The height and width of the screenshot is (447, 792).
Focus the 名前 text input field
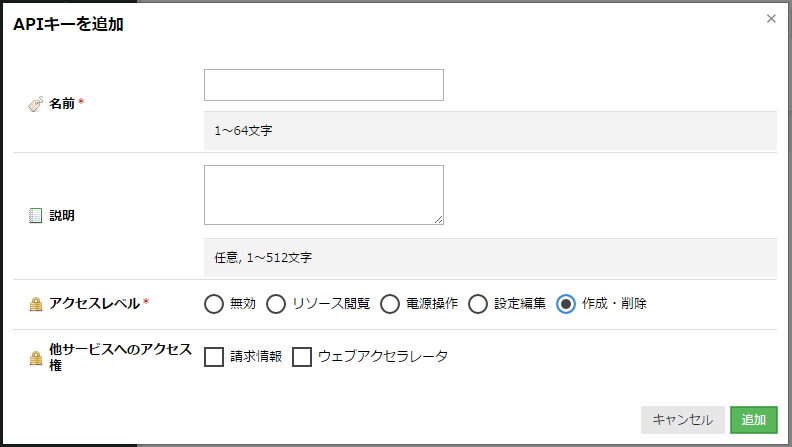pyautogui.click(x=324, y=85)
